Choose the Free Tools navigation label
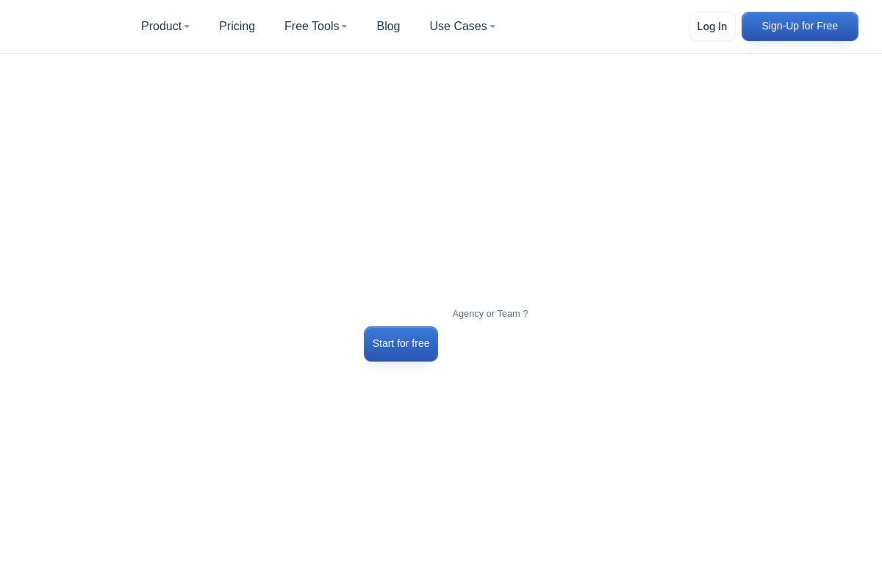This screenshot has height=588, width=882. point(312,26)
